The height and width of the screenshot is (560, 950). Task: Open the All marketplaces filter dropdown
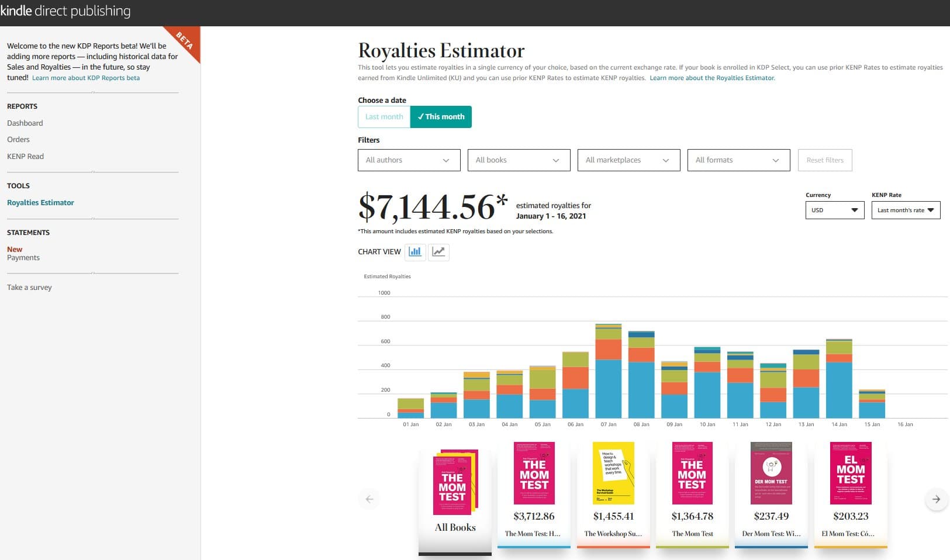(628, 160)
